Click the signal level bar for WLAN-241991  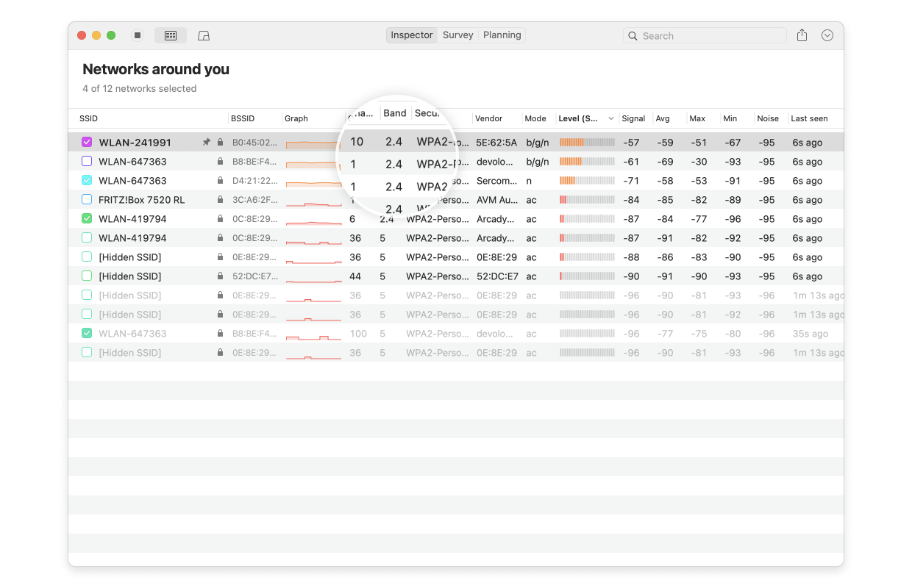587,143
